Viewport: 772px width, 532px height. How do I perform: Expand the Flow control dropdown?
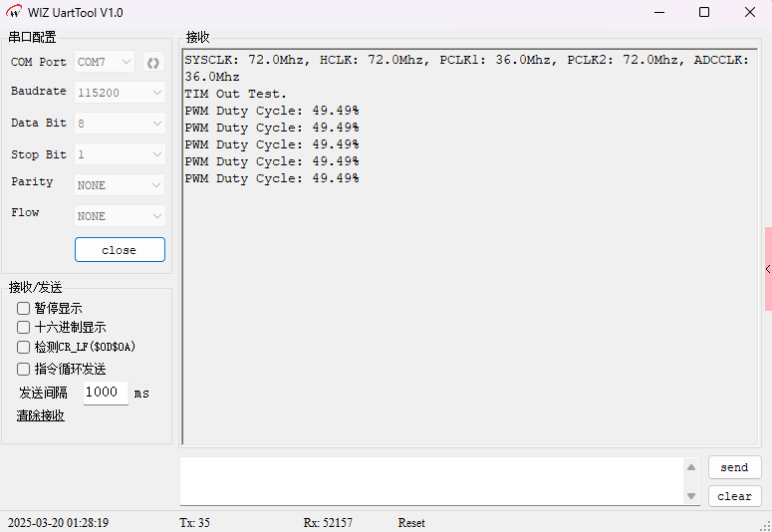(120, 216)
